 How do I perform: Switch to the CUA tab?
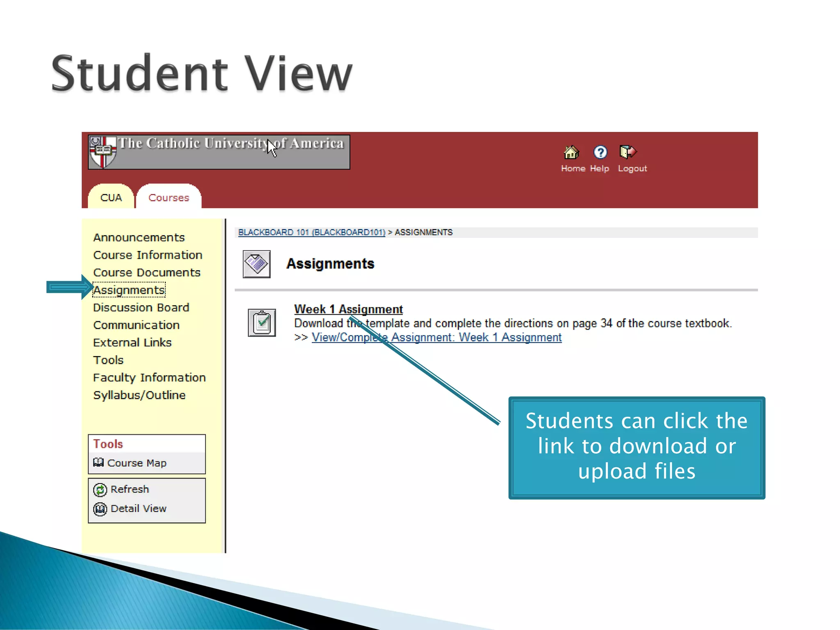pos(111,198)
